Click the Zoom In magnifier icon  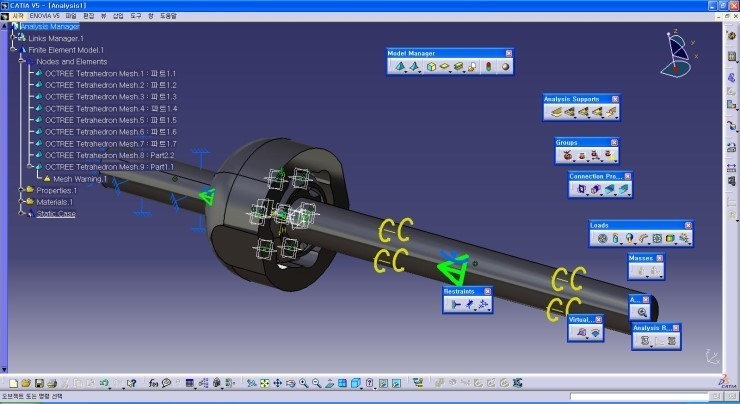[303, 383]
